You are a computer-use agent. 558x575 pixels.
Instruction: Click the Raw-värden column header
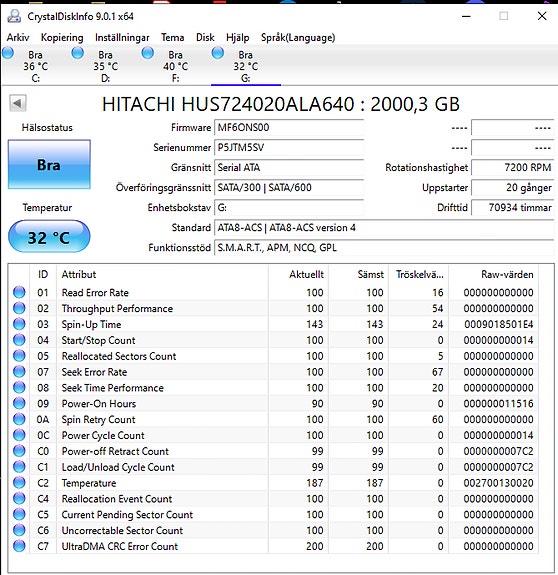pyautogui.click(x=493, y=274)
